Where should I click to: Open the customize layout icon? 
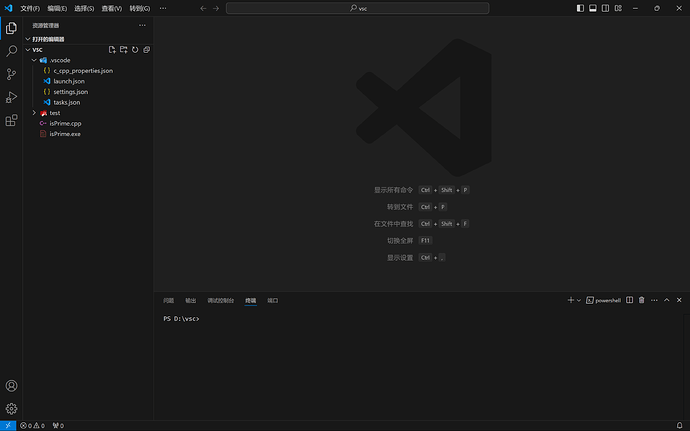618,8
